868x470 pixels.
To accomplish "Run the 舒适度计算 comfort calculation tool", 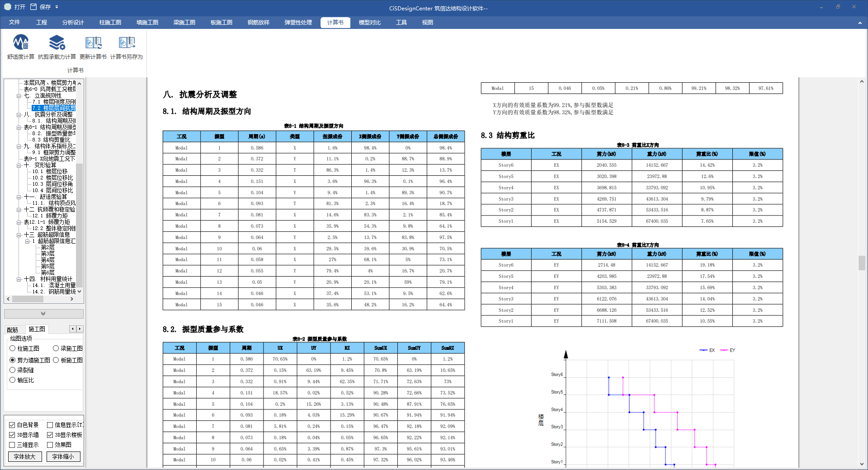I will pyautogui.click(x=20, y=47).
